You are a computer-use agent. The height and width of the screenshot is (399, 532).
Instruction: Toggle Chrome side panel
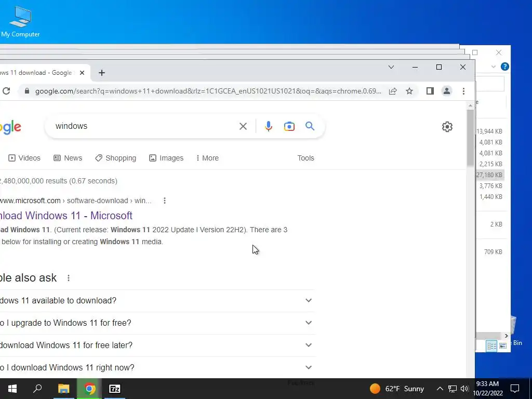click(x=430, y=91)
